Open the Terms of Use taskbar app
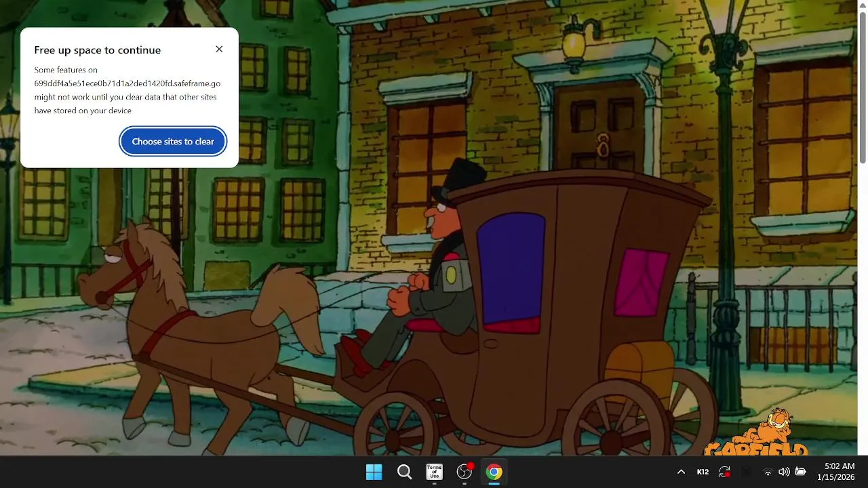 (434, 472)
